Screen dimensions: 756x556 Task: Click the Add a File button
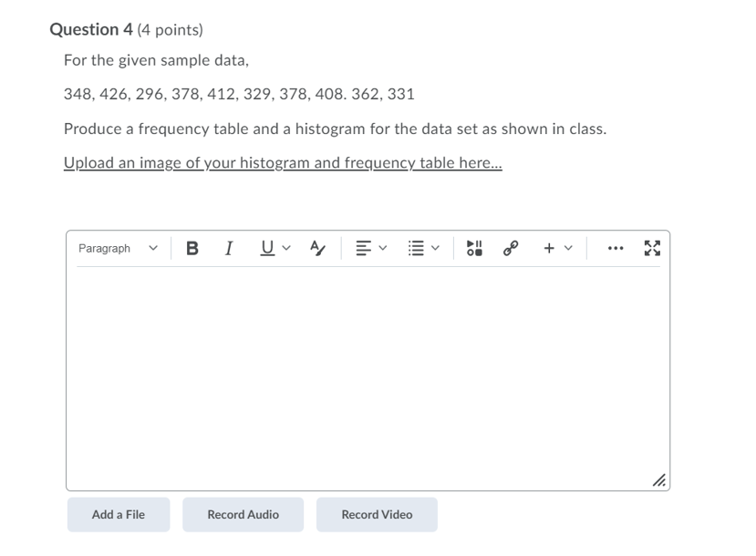(x=119, y=514)
